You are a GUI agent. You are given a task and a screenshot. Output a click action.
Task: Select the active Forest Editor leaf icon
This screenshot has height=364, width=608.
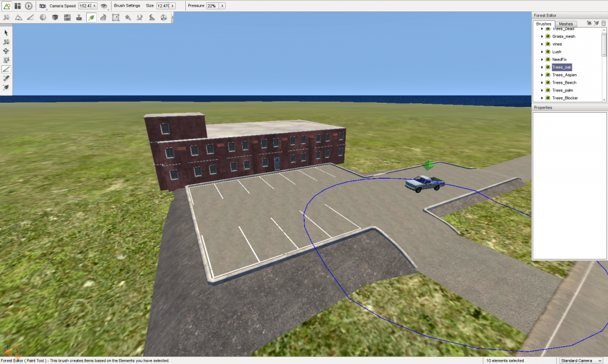(91, 17)
